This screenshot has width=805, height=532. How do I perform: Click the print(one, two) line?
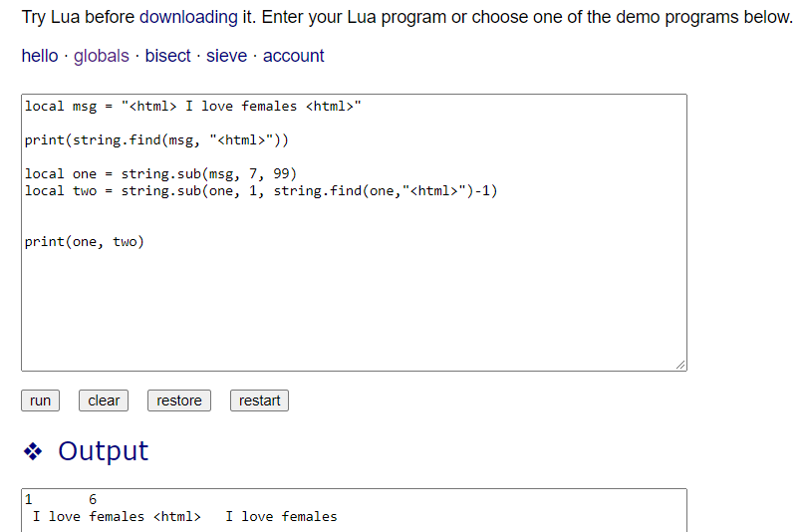coord(85,242)
